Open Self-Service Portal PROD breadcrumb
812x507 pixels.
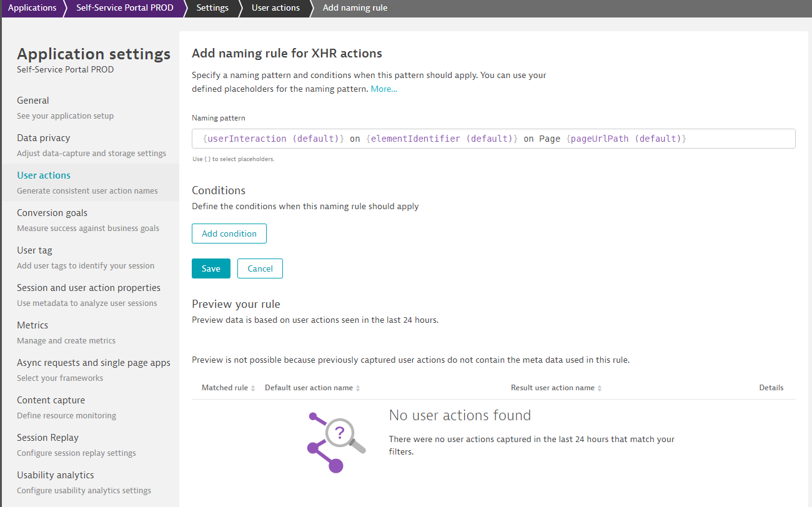click(x=124, y=8)
